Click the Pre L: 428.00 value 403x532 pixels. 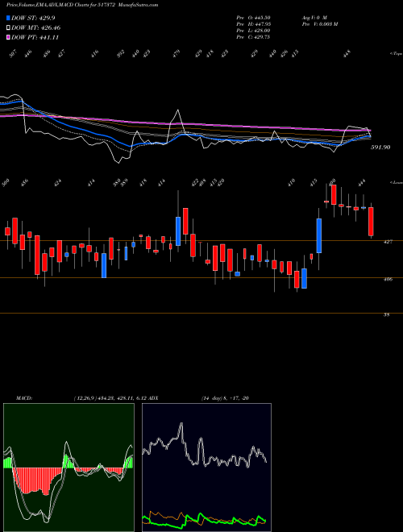coord(253,31)
